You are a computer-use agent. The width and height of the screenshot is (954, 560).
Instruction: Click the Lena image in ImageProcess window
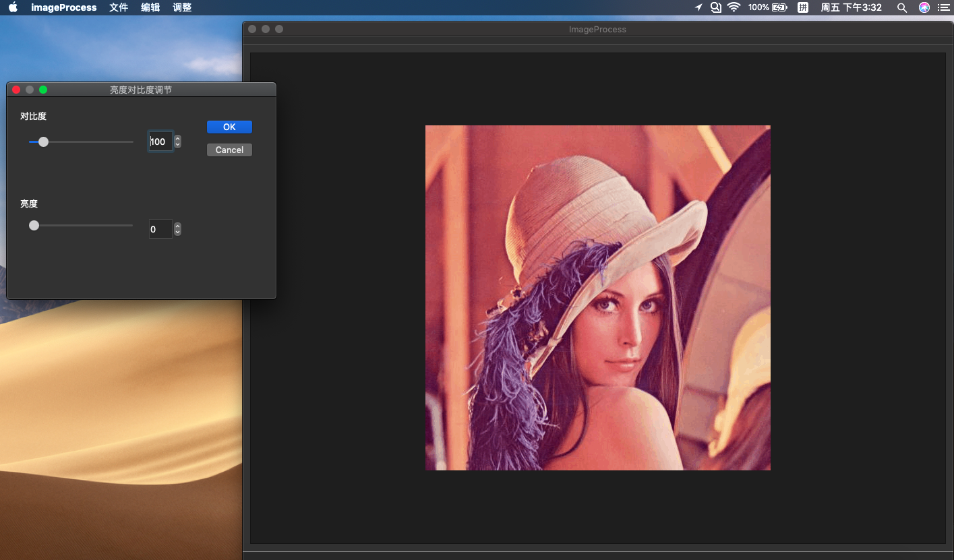[x=598, y=298]
